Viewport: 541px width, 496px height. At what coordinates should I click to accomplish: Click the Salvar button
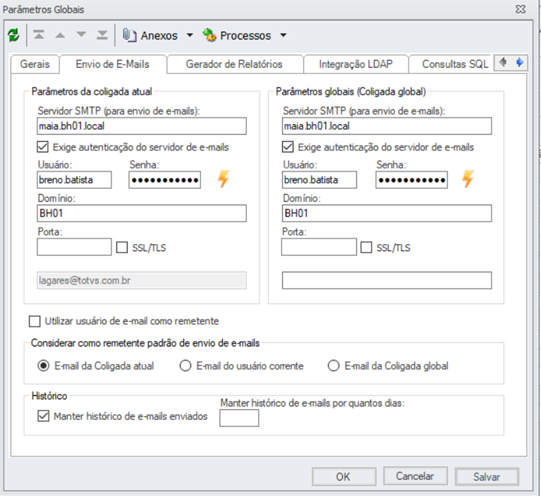[486, 477]
